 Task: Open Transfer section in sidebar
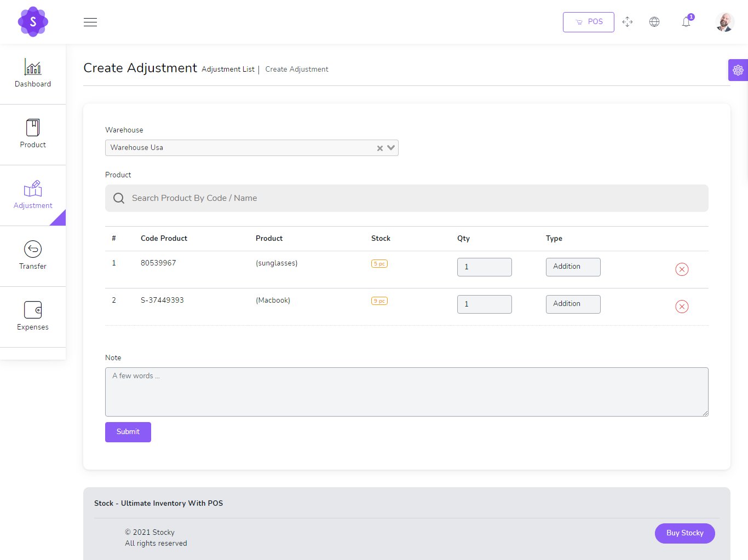33,256
